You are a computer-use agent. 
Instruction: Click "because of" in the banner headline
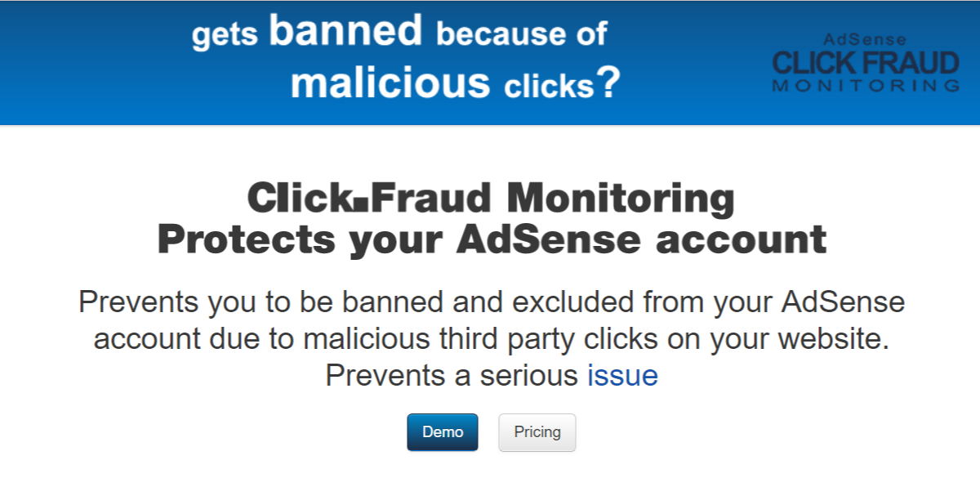click(x=522, y=34)
